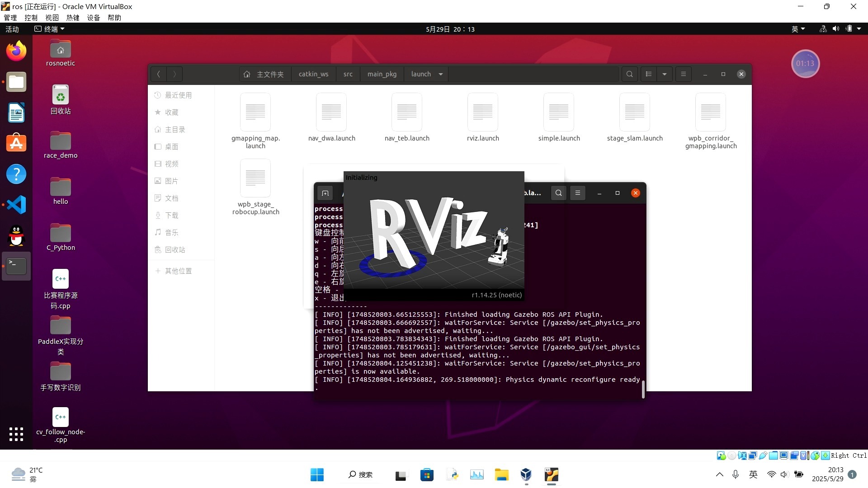Show hidden Windows tray icons chevron
The image size is (868, 488).
click(720, 474)
